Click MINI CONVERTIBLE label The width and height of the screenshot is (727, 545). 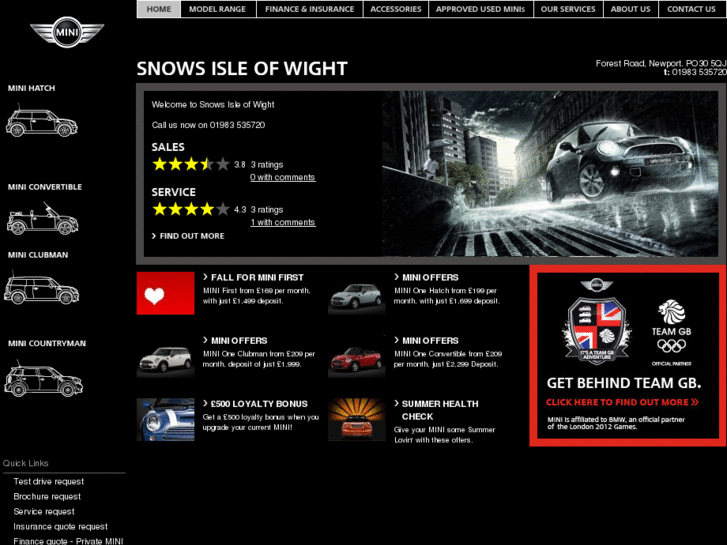45,187
